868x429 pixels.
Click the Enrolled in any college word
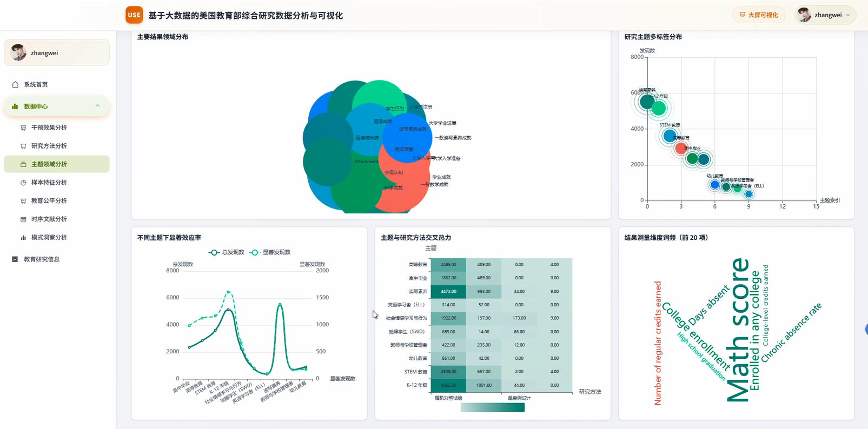pyautogui.click(x=754, y=330)
